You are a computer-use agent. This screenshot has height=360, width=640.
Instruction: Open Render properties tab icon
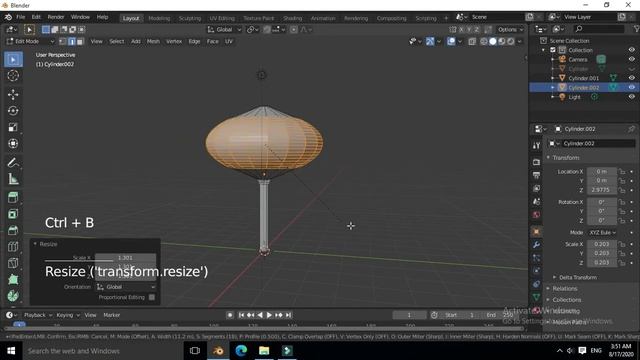click(x=536, y=162)
